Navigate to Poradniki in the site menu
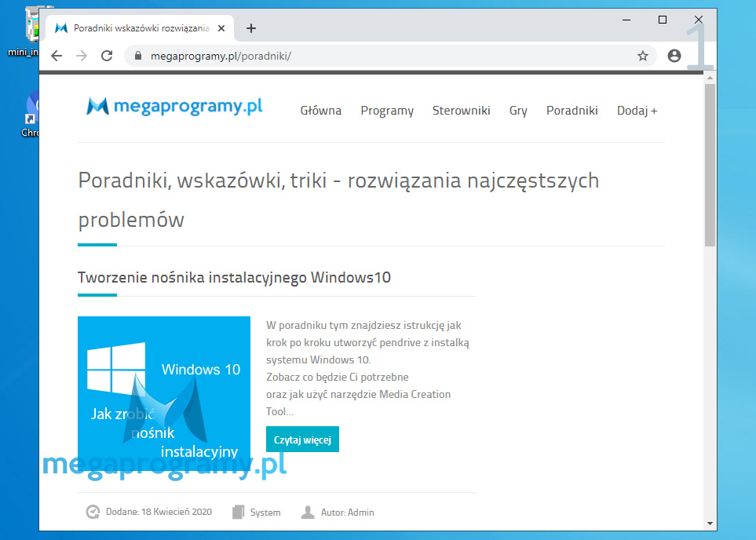The width and height of the screenshot is (756, 540). coord(572,111)
